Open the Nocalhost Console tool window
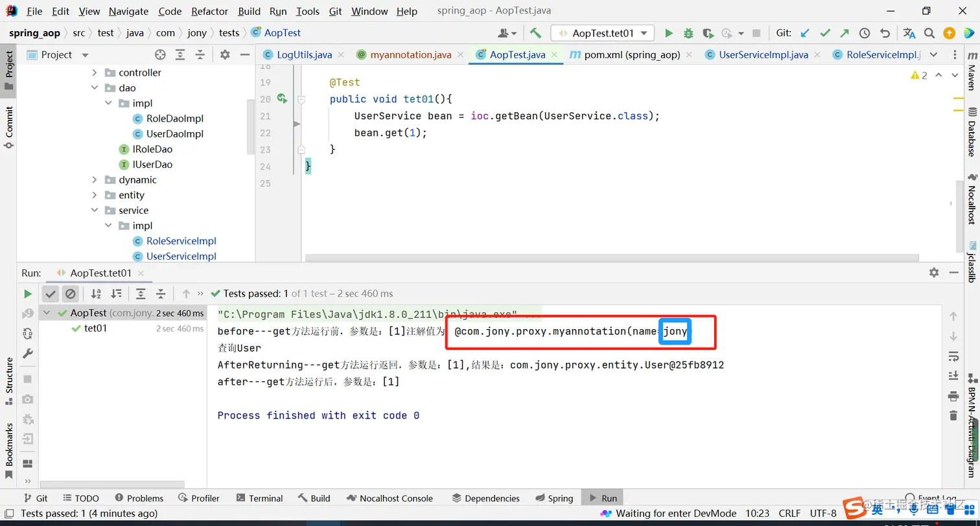This screenshot has width=980, height=526. [x=390, y=498]
